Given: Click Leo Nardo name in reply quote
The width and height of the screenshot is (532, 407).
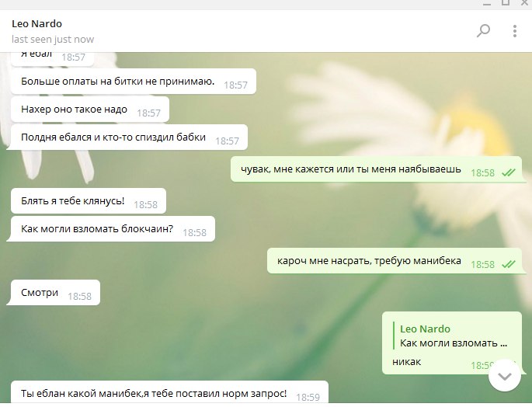Looking at the screenshot, I should coord(425,329).
